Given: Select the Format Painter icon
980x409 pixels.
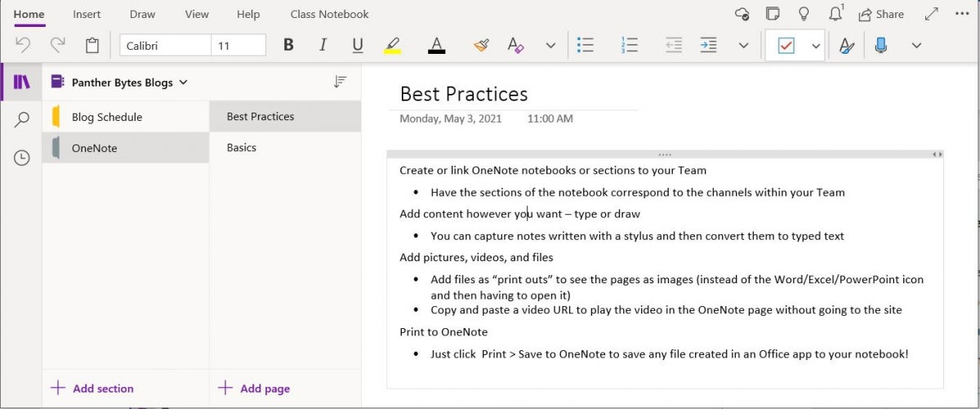Looking at the screenshot, I should (x=481, y=46).
